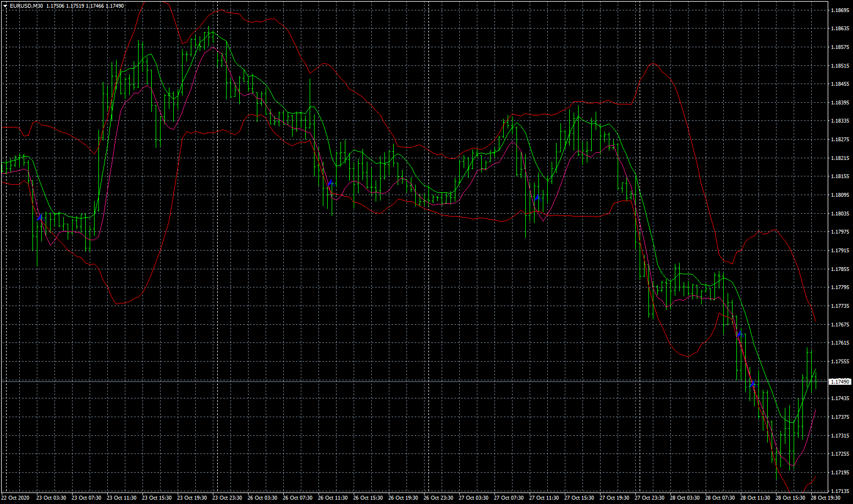Click the blue arrow marker on 23 Oct 03:30
The height and width of the screenshot is (504, 853).
pyautogui.click(x=40, y=218)
